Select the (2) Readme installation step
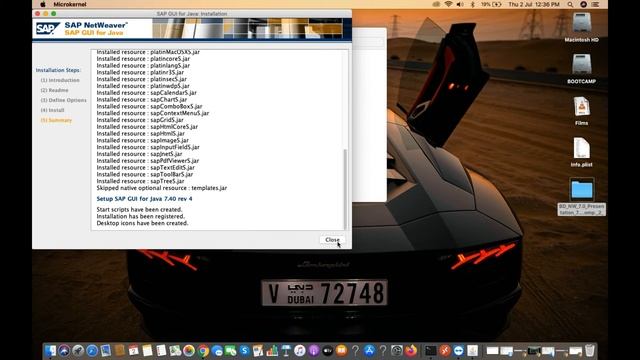 point(54,90)
